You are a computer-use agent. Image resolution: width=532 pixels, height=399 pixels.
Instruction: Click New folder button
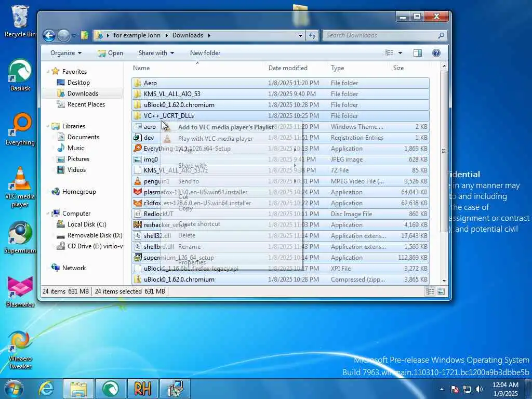point(205,53)
